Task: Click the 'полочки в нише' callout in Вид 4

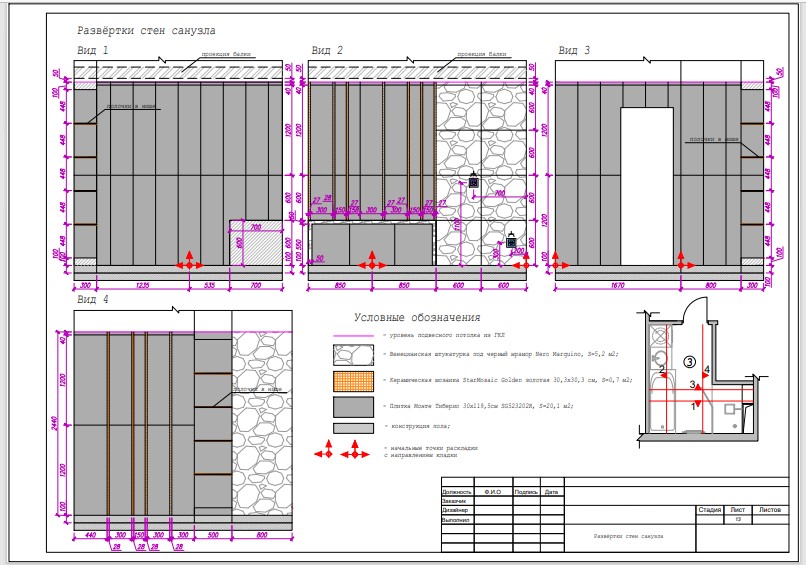Action: tap(258, 389)
